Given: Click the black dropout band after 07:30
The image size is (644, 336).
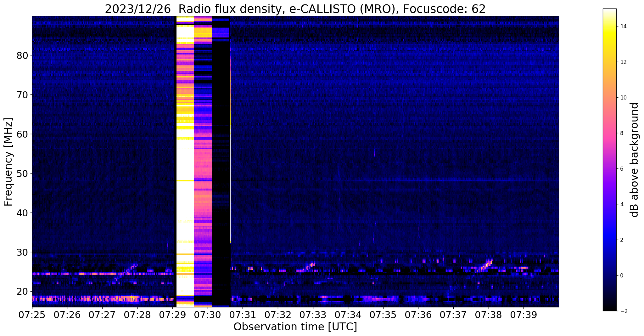Looking at the screenshot, I should (221, 162).
